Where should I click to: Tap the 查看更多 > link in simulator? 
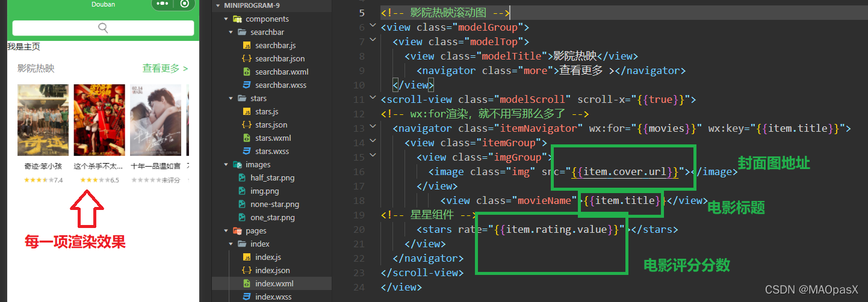tap(165, 69)
